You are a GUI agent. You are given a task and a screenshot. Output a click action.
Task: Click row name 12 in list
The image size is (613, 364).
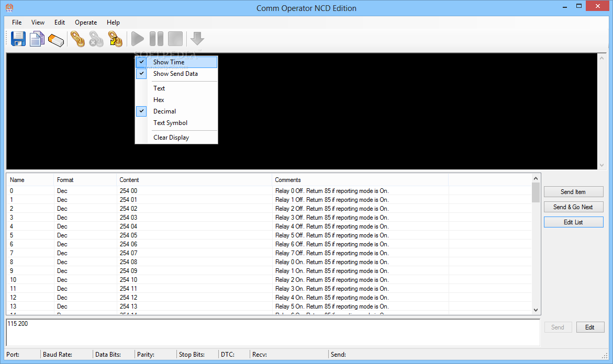(x=13, y=298)
